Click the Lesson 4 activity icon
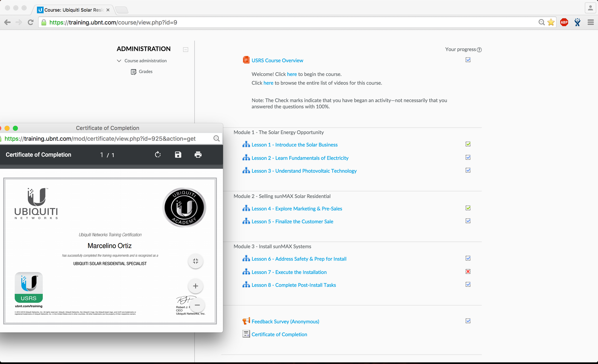Screen dimensions: 598x364 tap(246, 208)
